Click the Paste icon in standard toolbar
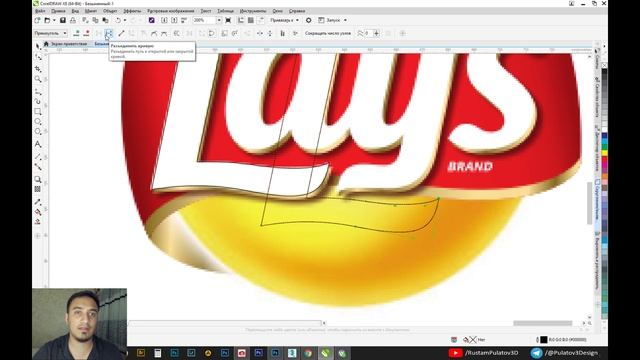640x360 pixels. pos(105,20)
